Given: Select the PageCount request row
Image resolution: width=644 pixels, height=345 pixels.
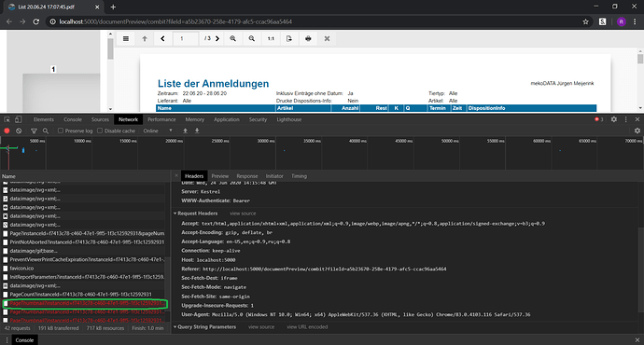Looking at the screenshot, I should [83, 295].
